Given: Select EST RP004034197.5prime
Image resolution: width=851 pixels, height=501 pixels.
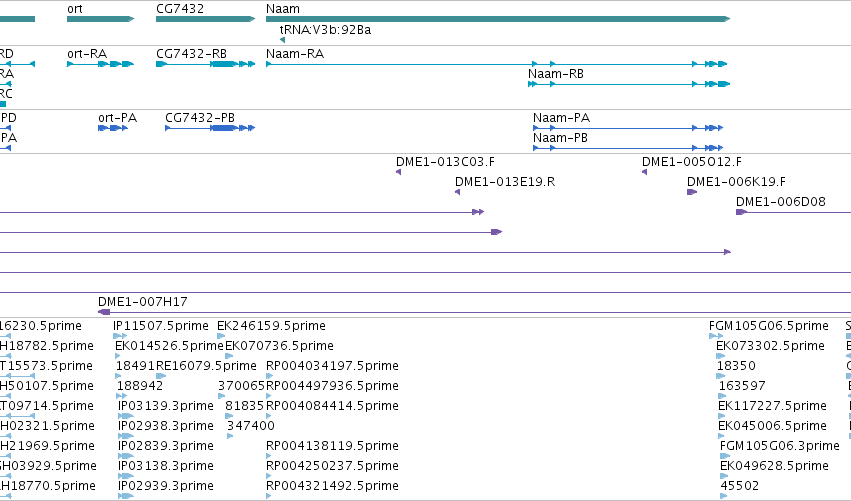Looking at the screenshot, I should pos(332,366).
